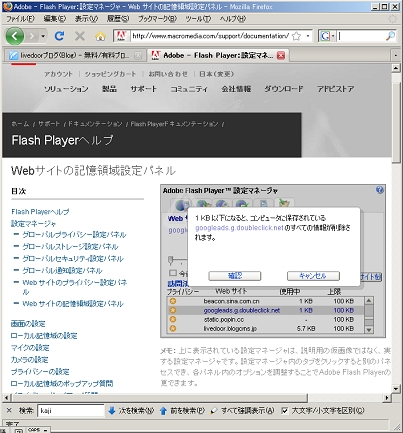403x433 pixels.
Task: Open グローバル通知設定パネル link
Action: pos(62,270)
